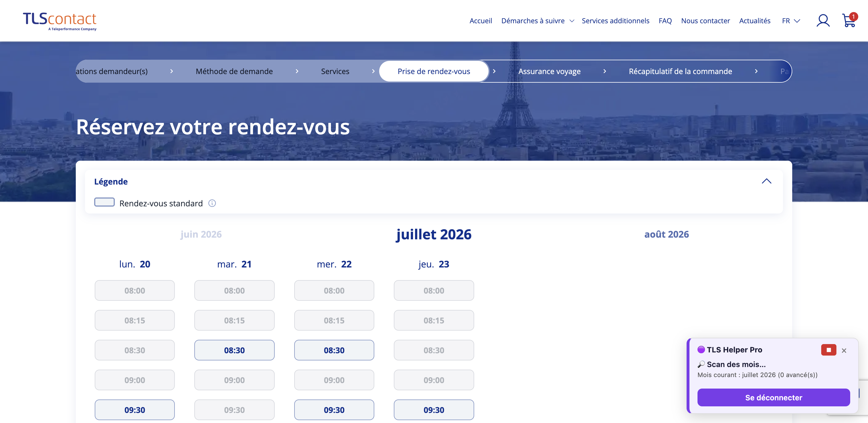Open the FAQ link

665,21
